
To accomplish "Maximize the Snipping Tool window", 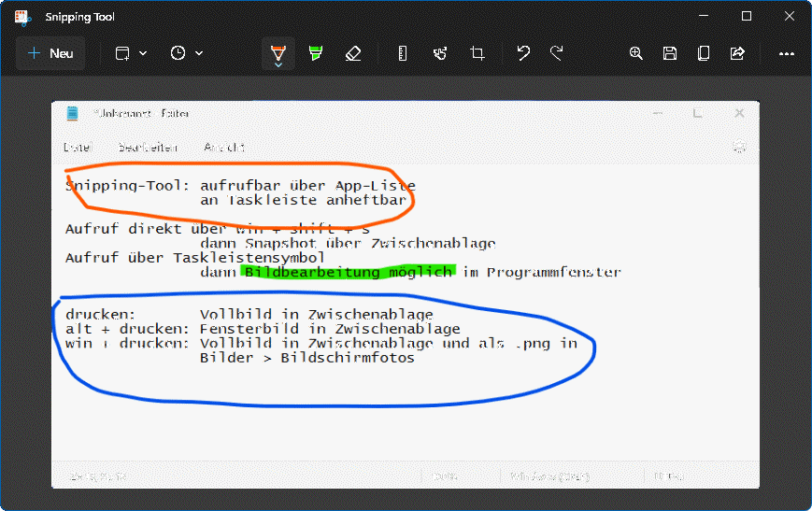I will point(746,16).
